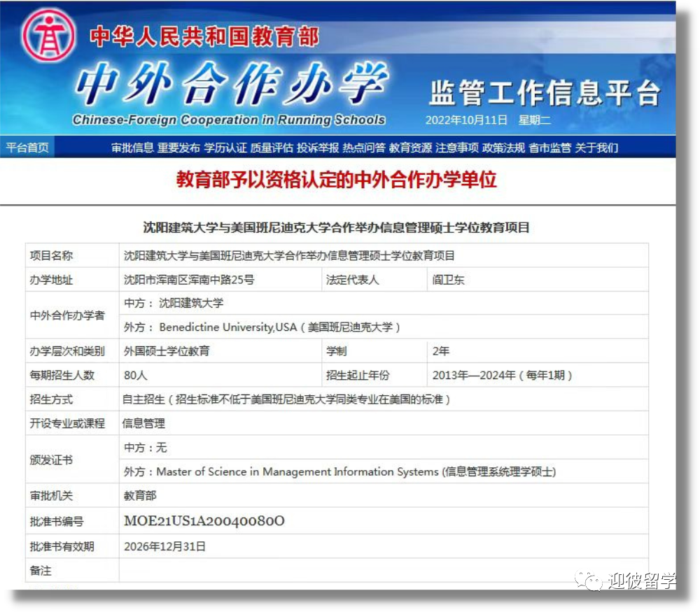Click the 审批机关 value 教育部
700x612 pixels.
(x=140, y=496)
